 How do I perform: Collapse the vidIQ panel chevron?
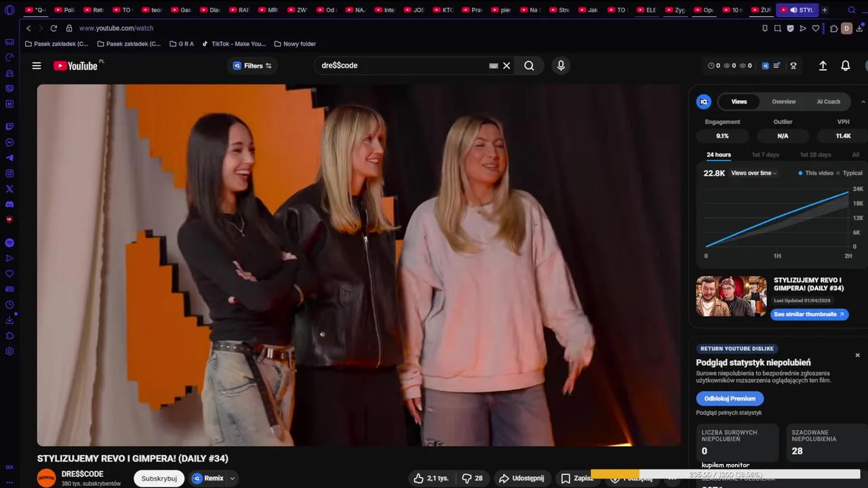(863, 102)
